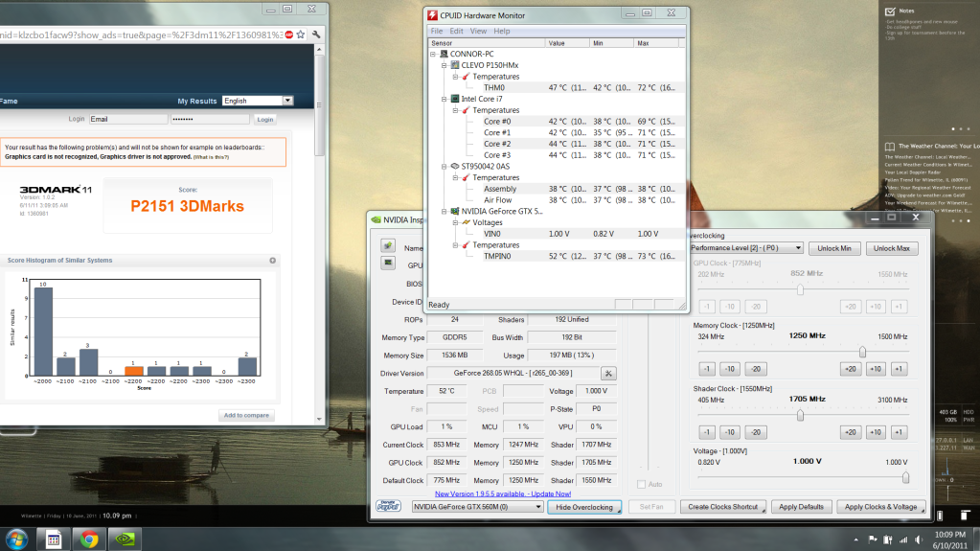The width and height of the screenshot is (980, 551).
Task: Click the Unlock Min button
Action: coord(834,248)
